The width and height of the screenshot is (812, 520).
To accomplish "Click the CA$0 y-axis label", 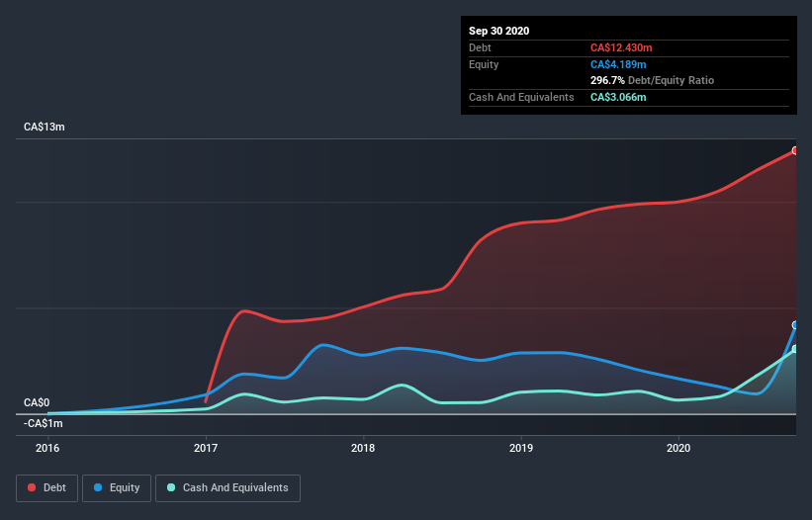I will [x=37, y=402].
